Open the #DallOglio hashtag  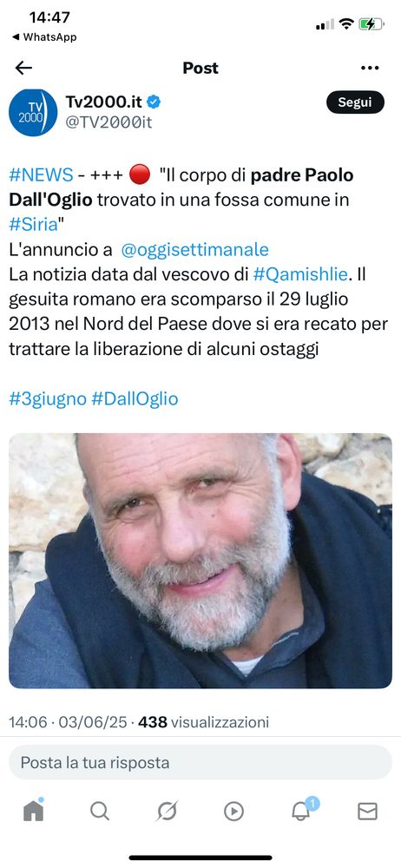tap(135, 398)
